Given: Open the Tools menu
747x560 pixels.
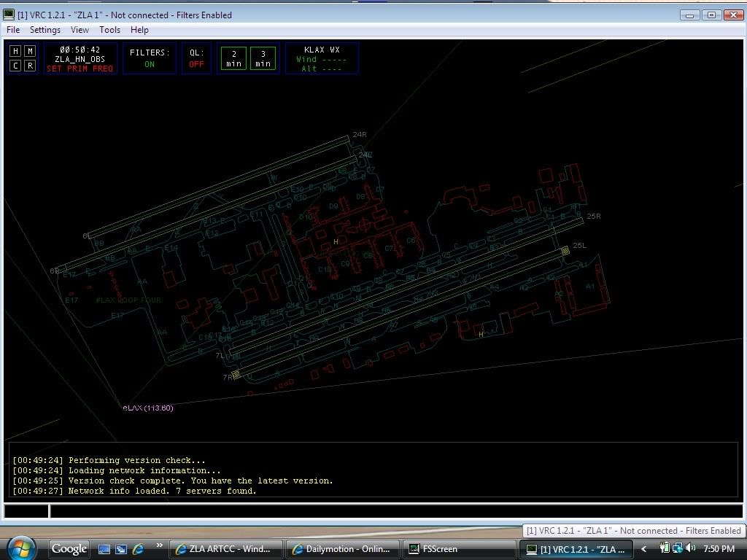Looking at the screenshot, I should coord(109,30).
